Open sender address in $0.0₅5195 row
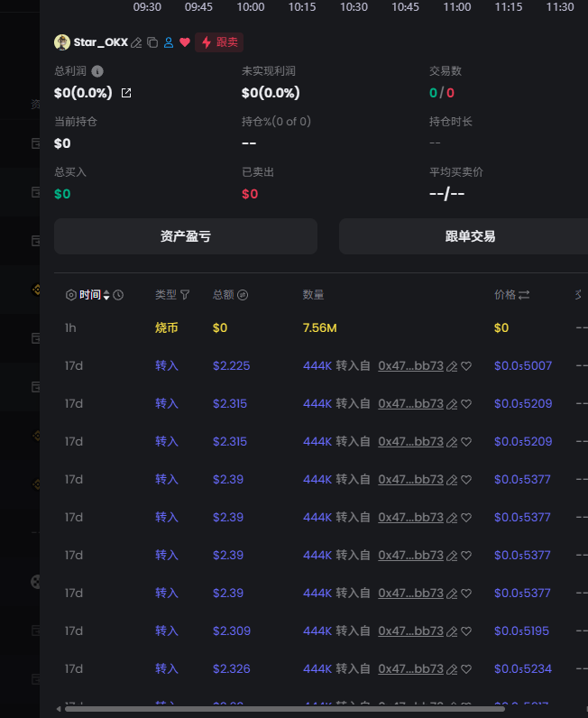 click(410, 631)
